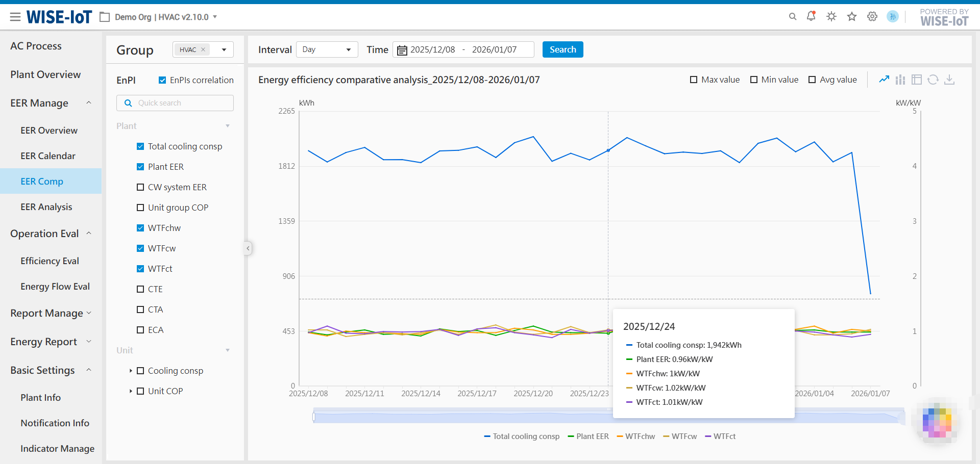Uncheck the EnPIs correlation checkbox
The height and width of the screenshot is (464, 980).
click(162, 80)
